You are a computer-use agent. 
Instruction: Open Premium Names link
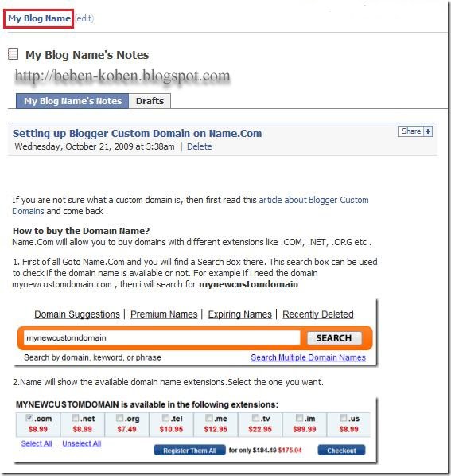pyautogui.click(x=164, y=314)
